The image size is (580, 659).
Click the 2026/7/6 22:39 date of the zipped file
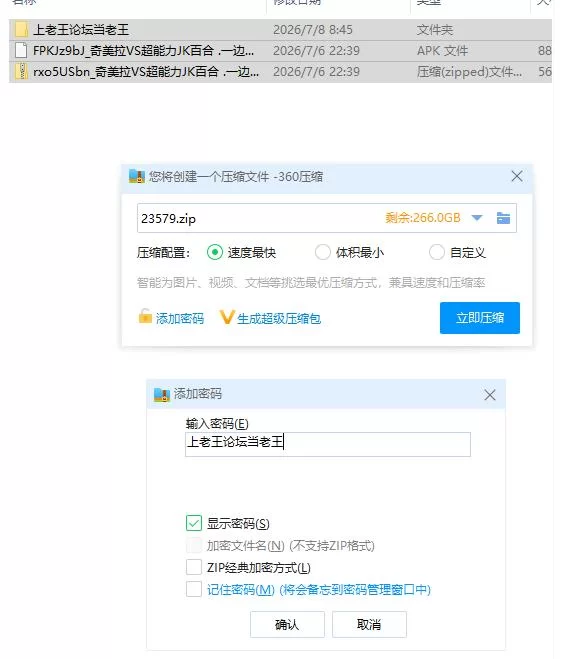tap(316, 72)
